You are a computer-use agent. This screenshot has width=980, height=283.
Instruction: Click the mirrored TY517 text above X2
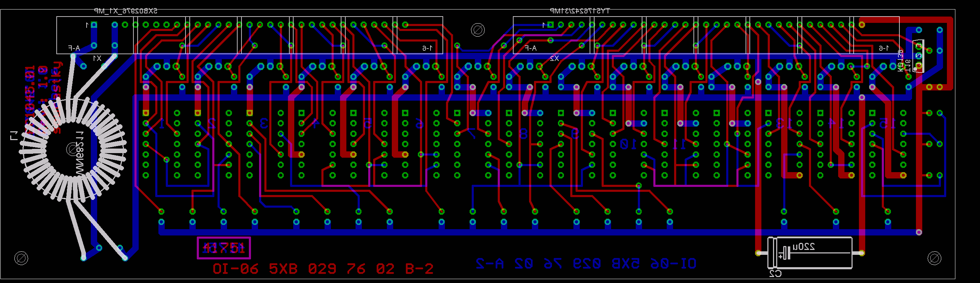(x=579, y=11)
